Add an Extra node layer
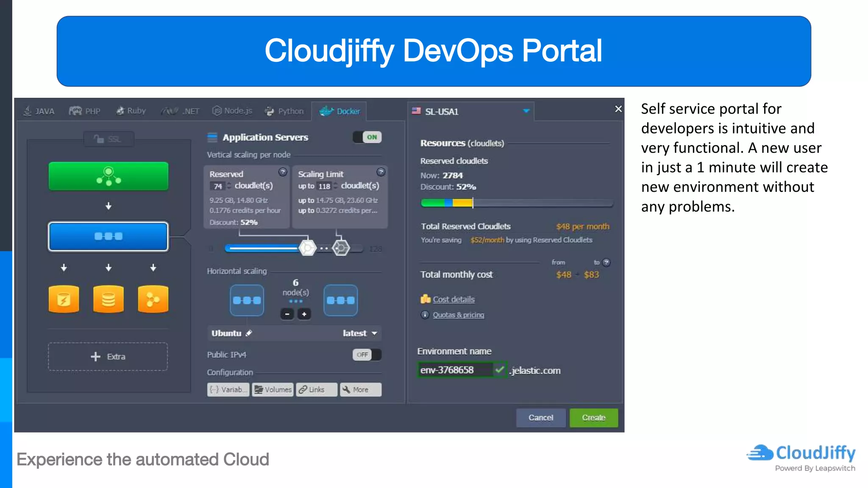 coord(108,357)
